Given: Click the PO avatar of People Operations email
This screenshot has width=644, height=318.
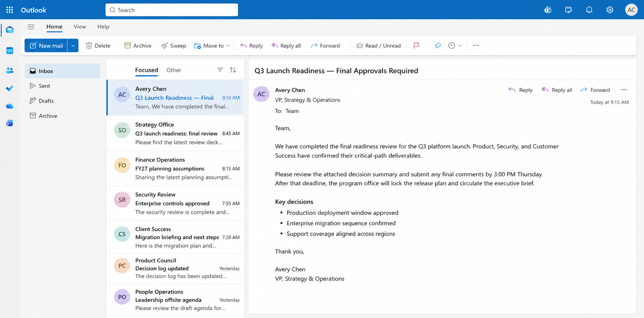Looking at the screenshot, I should (122, 297).
